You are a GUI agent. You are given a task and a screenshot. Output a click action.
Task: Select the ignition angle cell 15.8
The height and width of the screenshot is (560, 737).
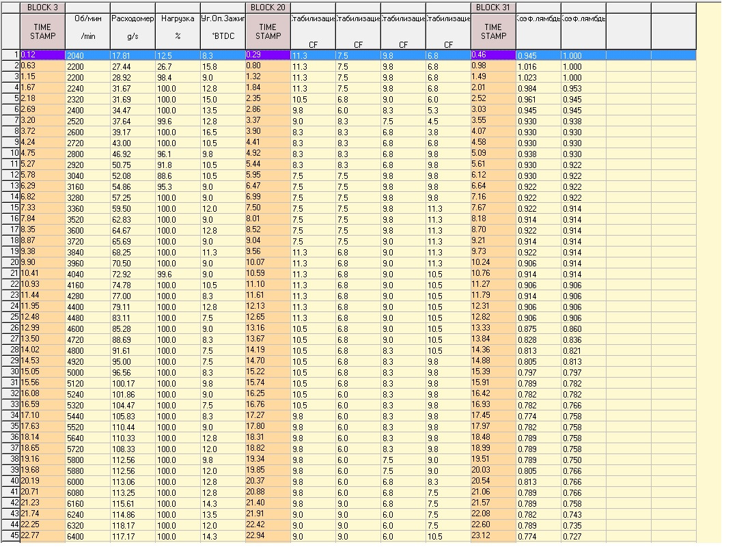click(x=223, y=67)
